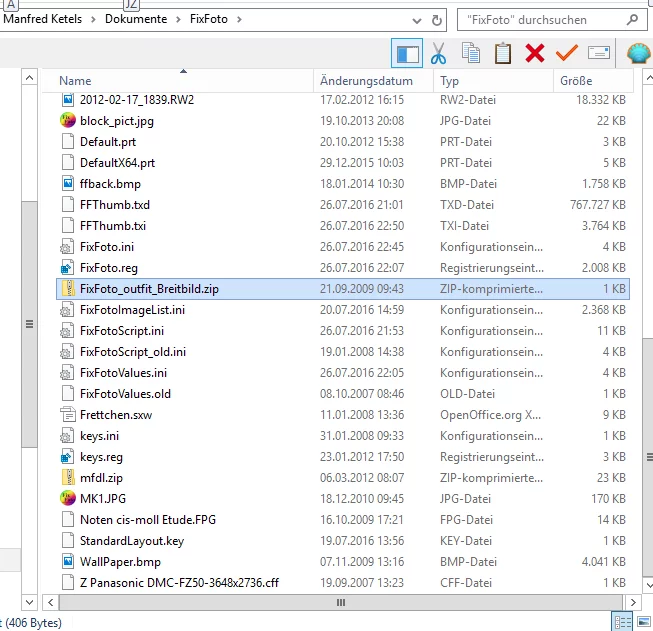Select FixFoto.ini config file icon

(x=67, y=247)
